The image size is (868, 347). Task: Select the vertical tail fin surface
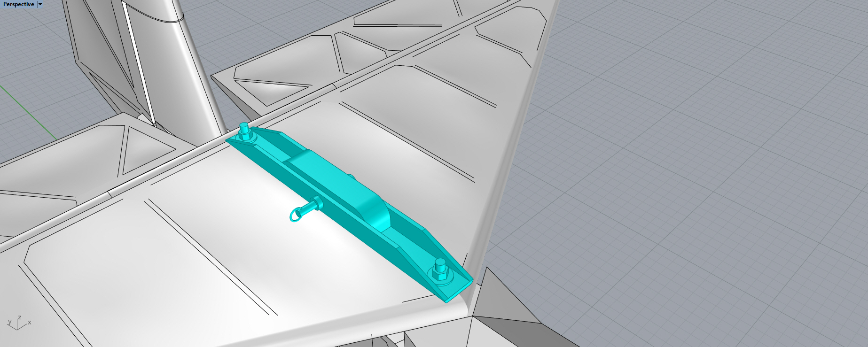coord(188,70)
